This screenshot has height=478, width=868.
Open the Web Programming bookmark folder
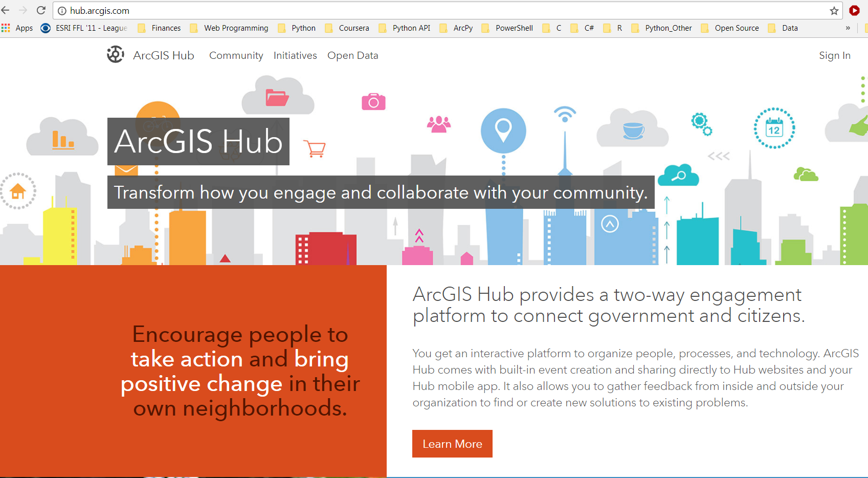coord(229,28)
